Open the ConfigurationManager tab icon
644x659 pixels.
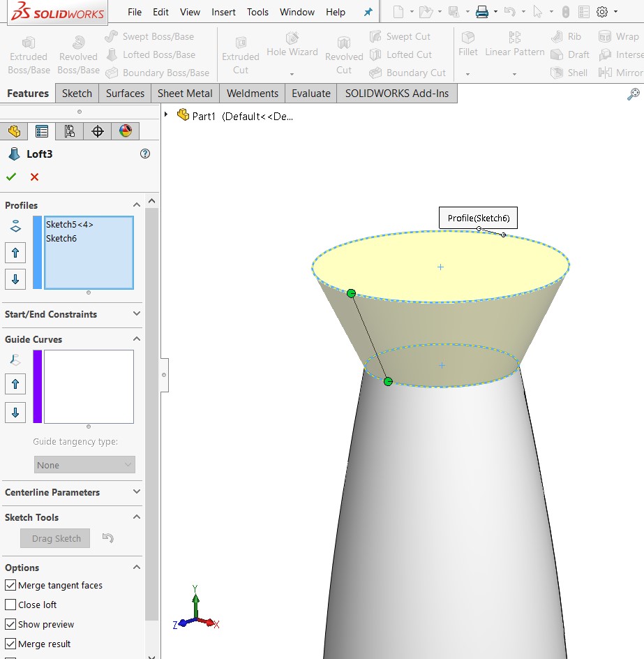(69, 131)
